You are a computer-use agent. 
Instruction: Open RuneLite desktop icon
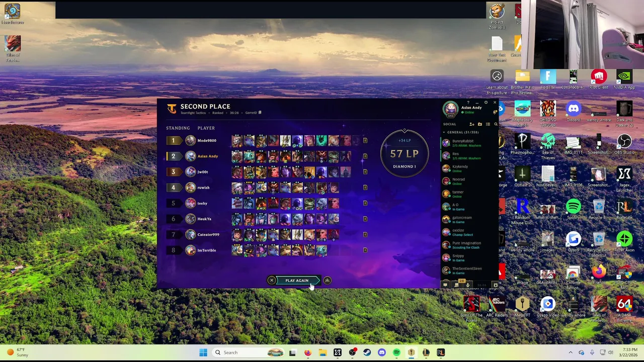point(624,209)
